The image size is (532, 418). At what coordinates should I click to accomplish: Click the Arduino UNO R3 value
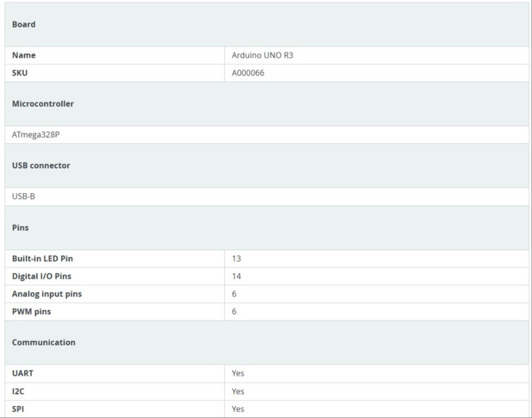[262, 55]
